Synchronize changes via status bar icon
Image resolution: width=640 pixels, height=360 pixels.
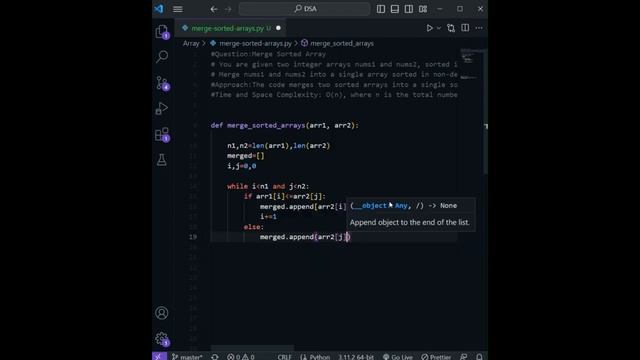point(215,357)
